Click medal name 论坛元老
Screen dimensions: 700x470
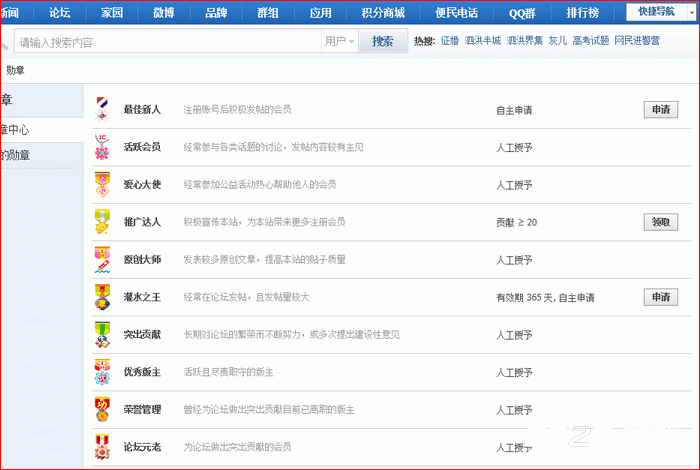pos(142,447)
